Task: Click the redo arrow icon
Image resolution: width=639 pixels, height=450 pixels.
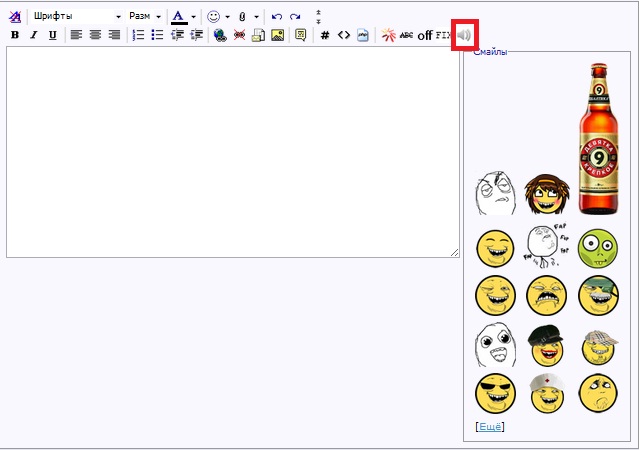Action: pos(295,17)
